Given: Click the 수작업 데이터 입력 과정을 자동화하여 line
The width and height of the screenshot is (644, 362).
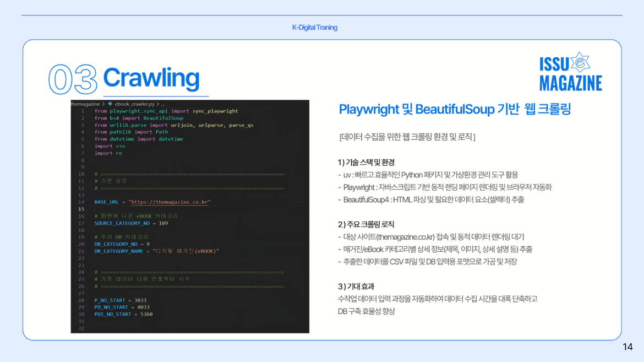Looking at the screenshot, I should (x=438, y=299).
